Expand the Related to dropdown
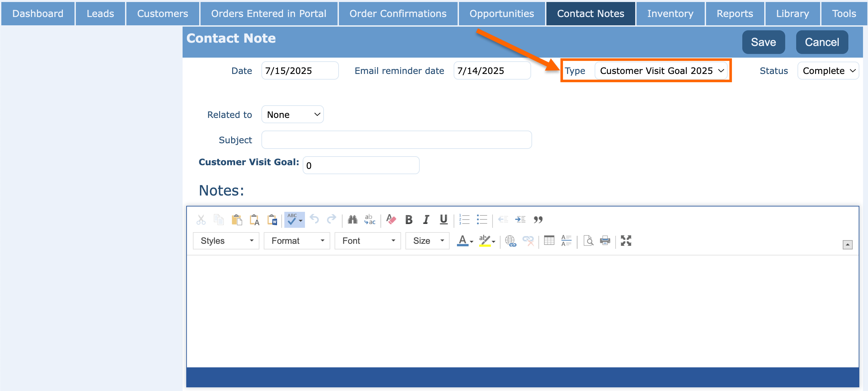Screen dimensions: 868x391 coord(292,115)
